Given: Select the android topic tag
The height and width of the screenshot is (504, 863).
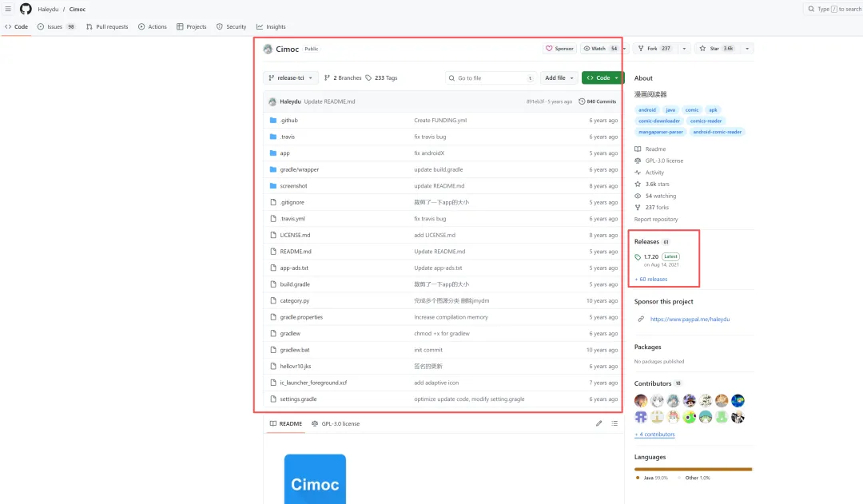Looking at the screenshot, I should (646, 110).
